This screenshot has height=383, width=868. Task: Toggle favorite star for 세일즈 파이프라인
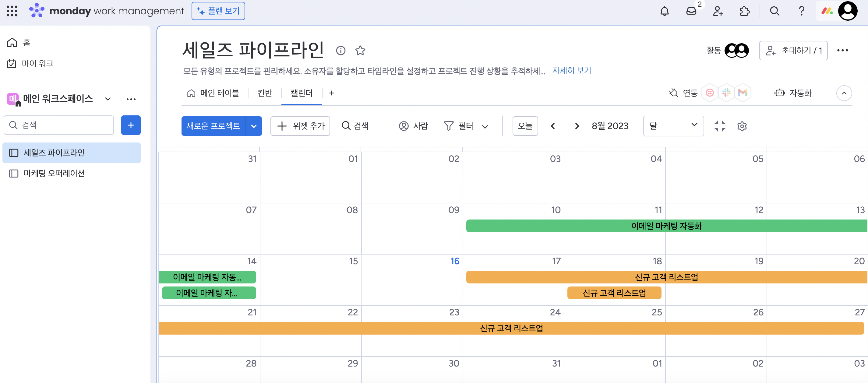tap(360, 51)
